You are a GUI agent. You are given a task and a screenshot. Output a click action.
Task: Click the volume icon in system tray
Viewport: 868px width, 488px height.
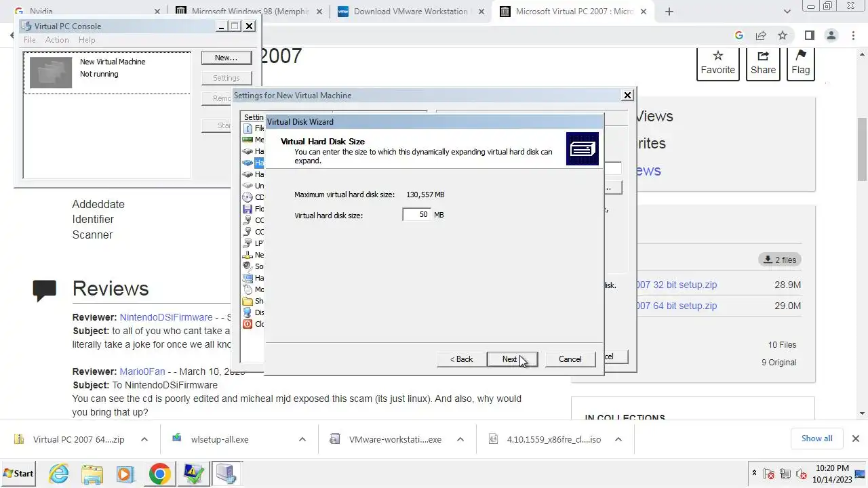(x=802, y=474)
